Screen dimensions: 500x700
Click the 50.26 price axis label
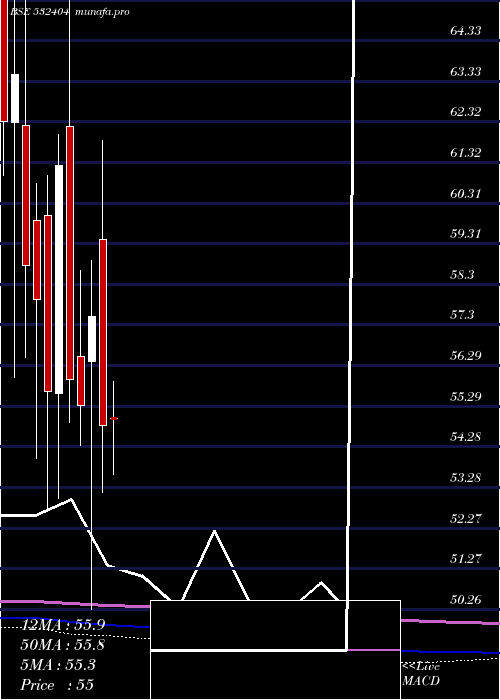coord(466,600)
